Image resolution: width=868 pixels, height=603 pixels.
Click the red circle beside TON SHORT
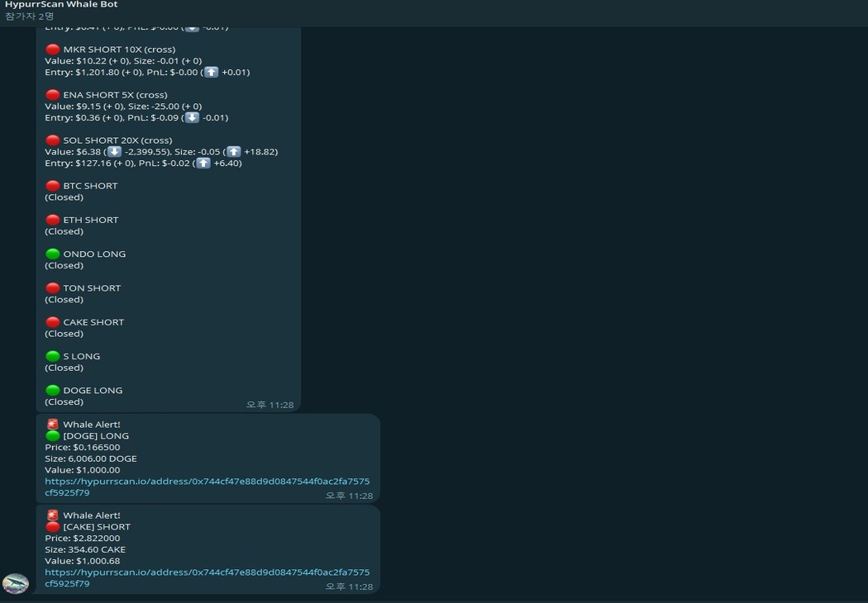pyautogui.click(x=53, y=288)
